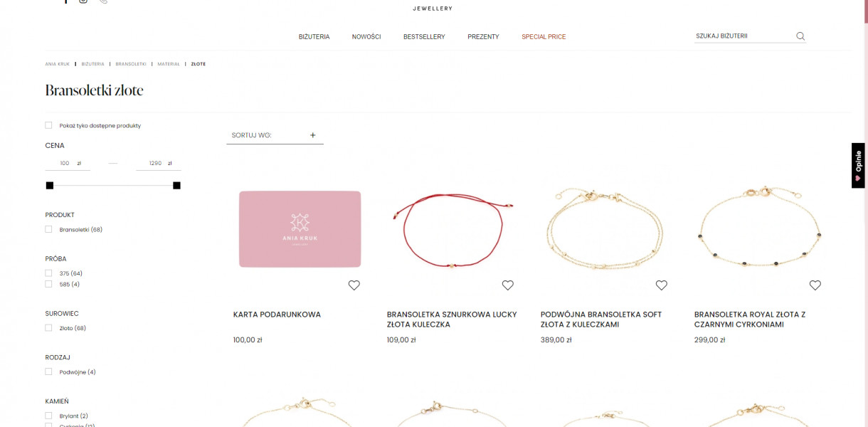This screenshot has height=427, width=868.
Task: Go to the SPECIAL PRICE menu item
Action: pos(544,36)
